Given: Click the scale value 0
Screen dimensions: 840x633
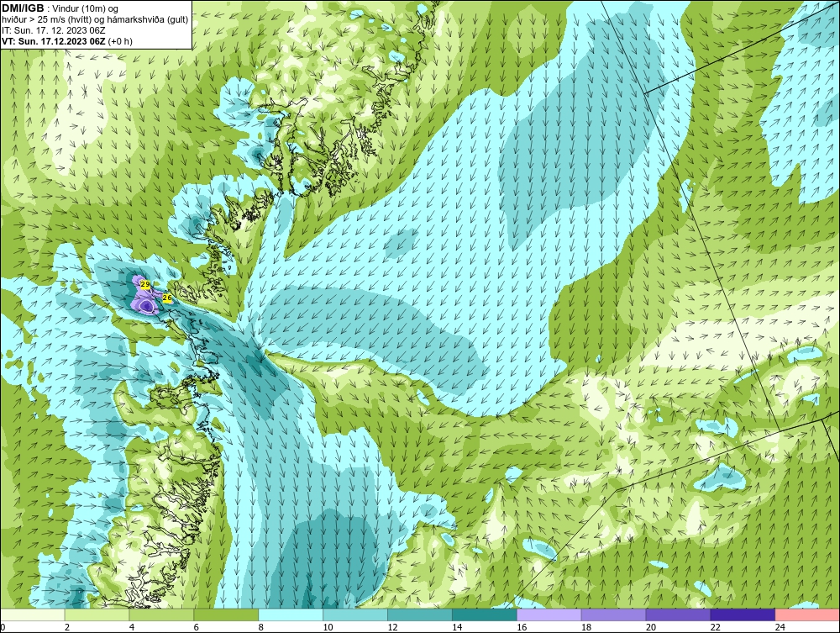Looking at the screenshot, I should click(x=3, y=627).
